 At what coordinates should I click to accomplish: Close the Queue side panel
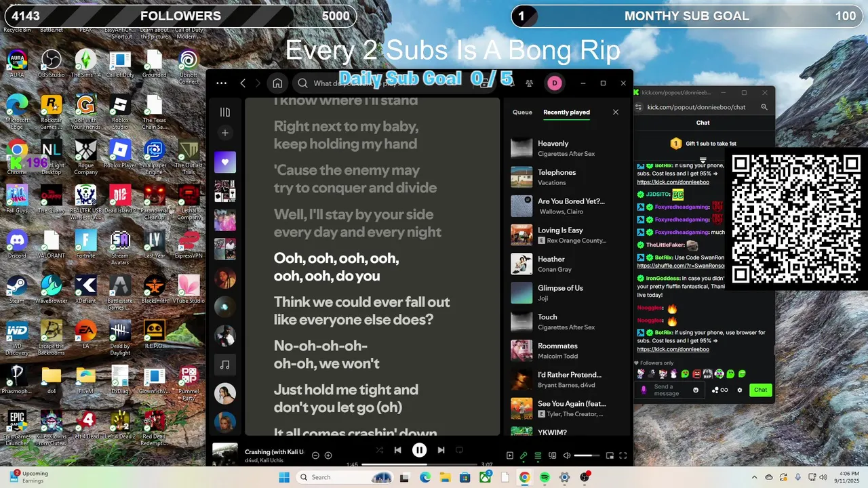(616, 113)
